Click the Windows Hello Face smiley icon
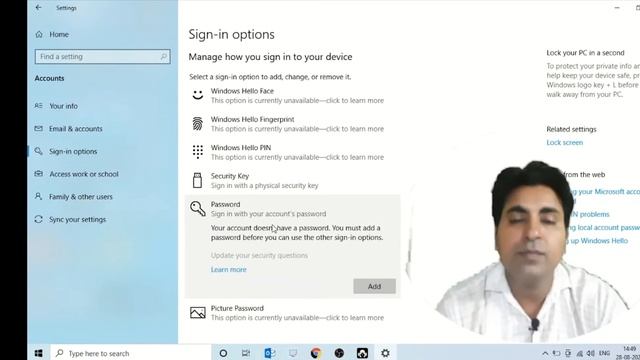This screenshot has height=360, width=640. [198, 96]
